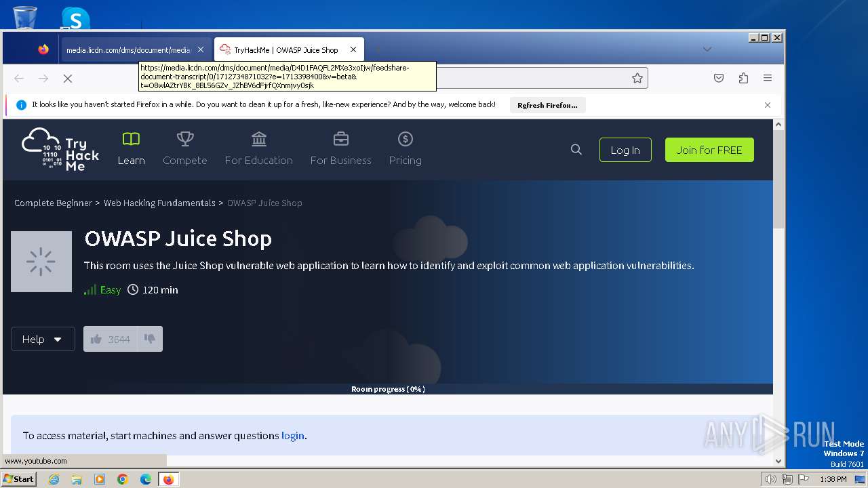Follow the login link
Screen dimensions: 868x488
(293, 436)
